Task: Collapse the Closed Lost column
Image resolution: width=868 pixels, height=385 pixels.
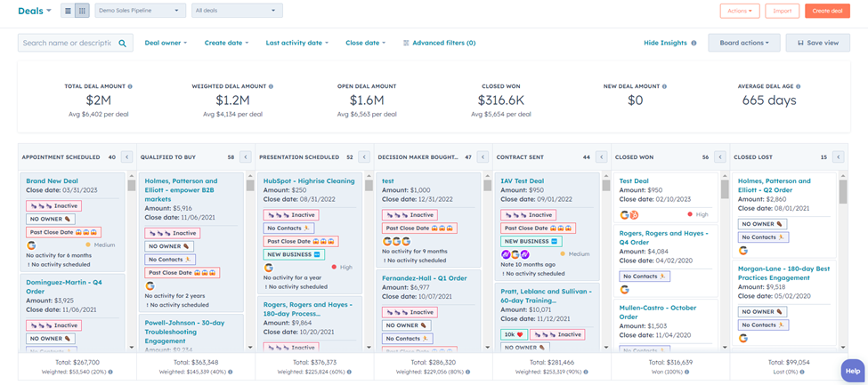Action: pos(838,157)
